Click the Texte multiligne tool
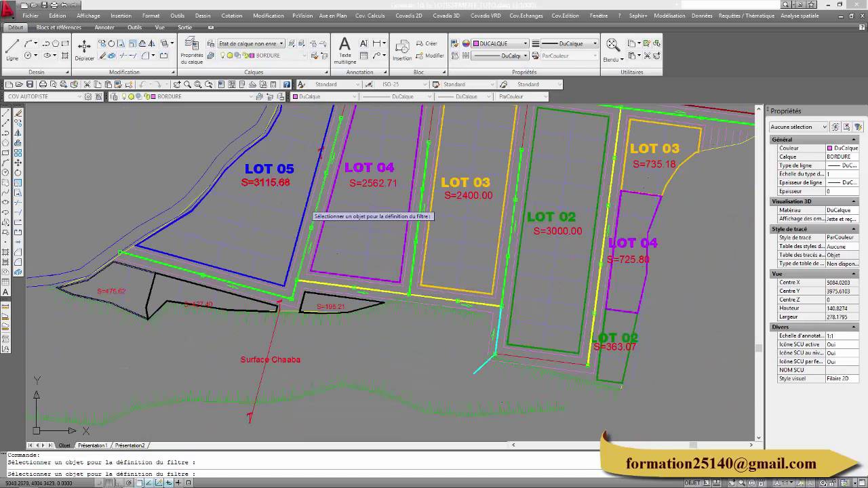The width and height of the screenshot is (868, 488). coord(344,49)
